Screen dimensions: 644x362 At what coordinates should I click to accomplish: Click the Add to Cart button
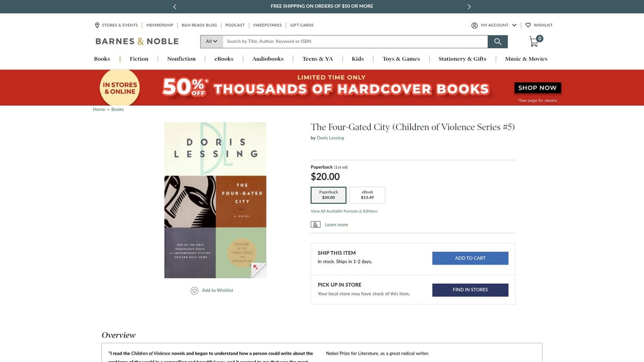(x=470, y=258)
